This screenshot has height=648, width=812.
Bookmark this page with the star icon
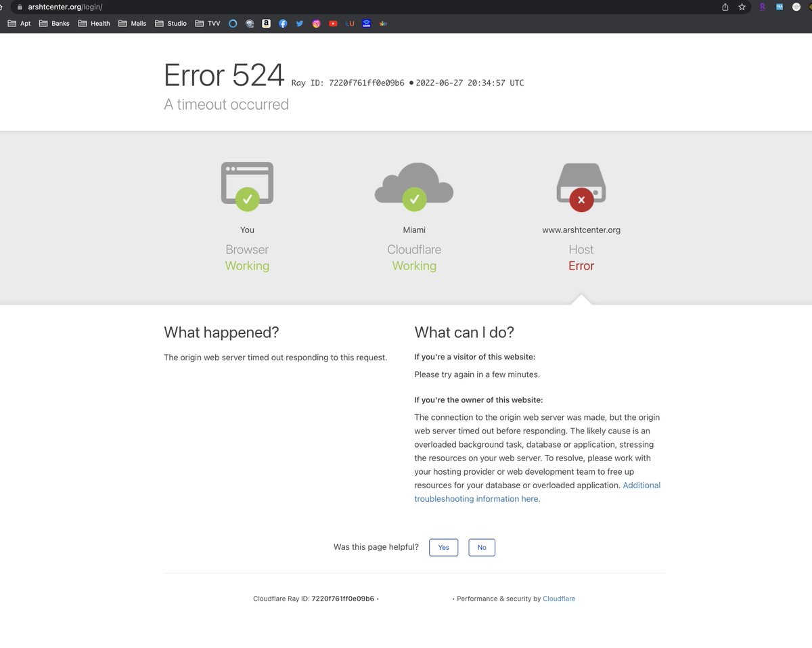[742, 7]
